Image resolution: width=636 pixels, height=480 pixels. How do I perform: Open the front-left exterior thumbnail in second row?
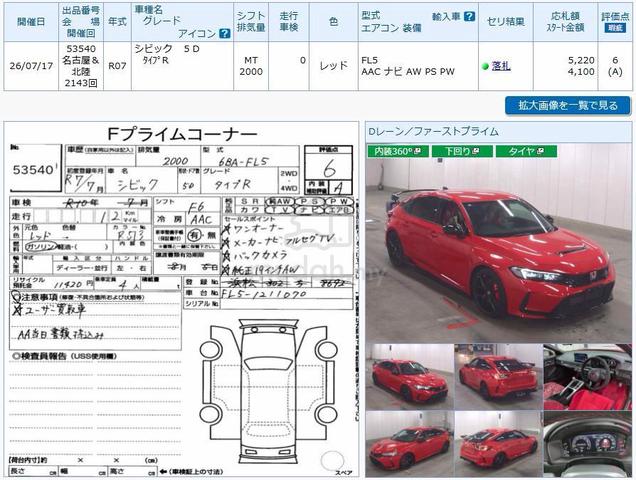[409, 444]
